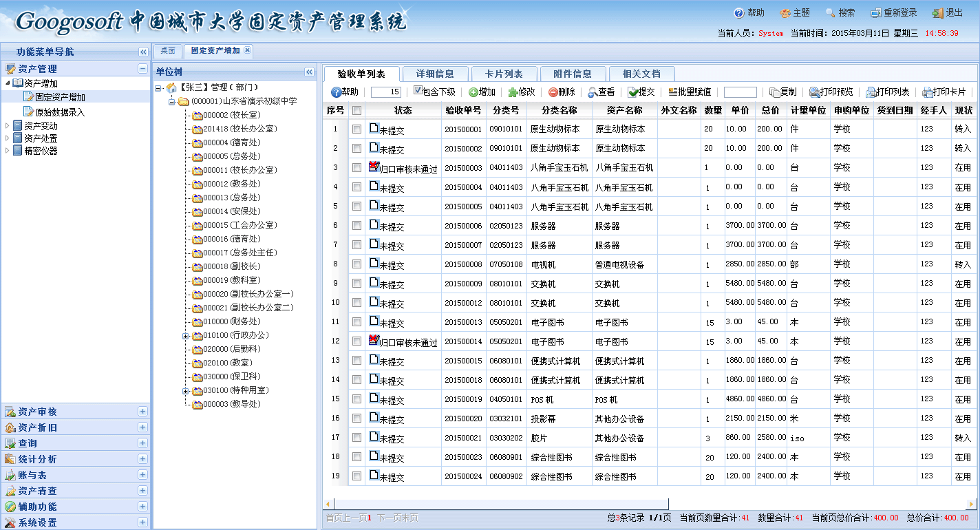Switch to the 卡片列表 tab
Screen dimensions: 980x530
click(503, 74)
